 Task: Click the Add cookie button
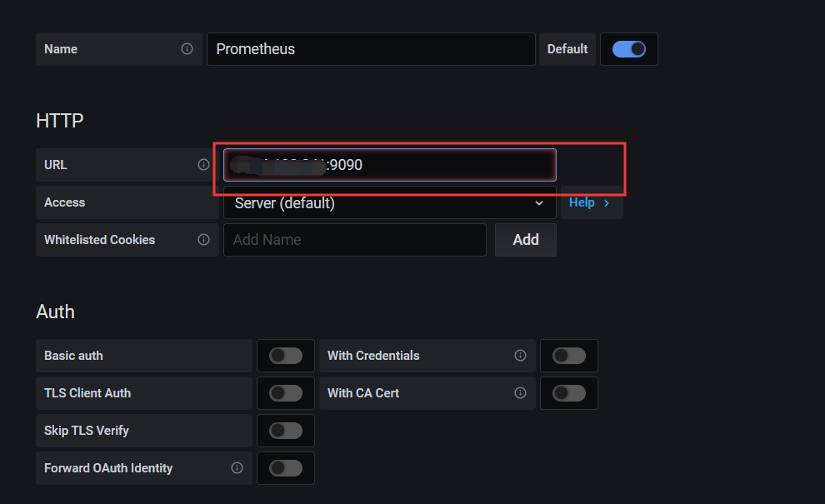point(526,240)
